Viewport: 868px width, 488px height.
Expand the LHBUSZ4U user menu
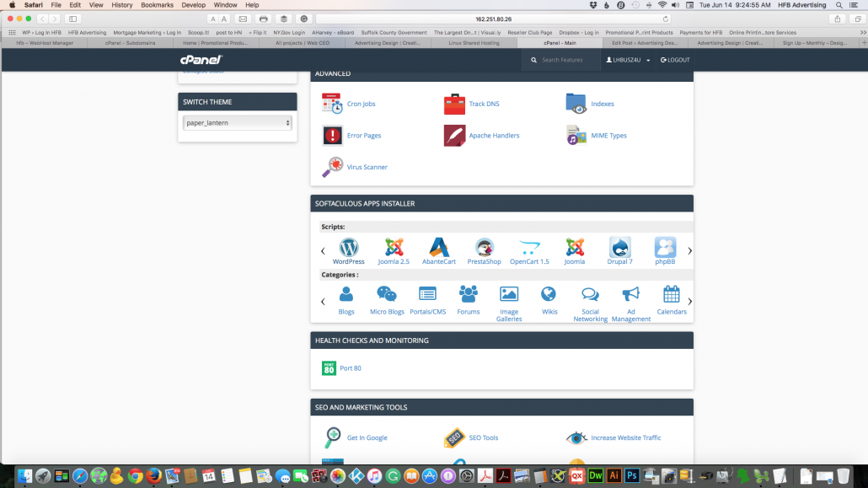tap(628, 60)
